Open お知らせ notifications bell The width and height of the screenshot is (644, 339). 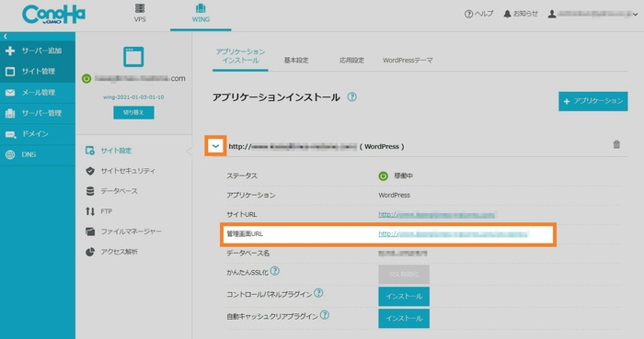coord(521,14)
